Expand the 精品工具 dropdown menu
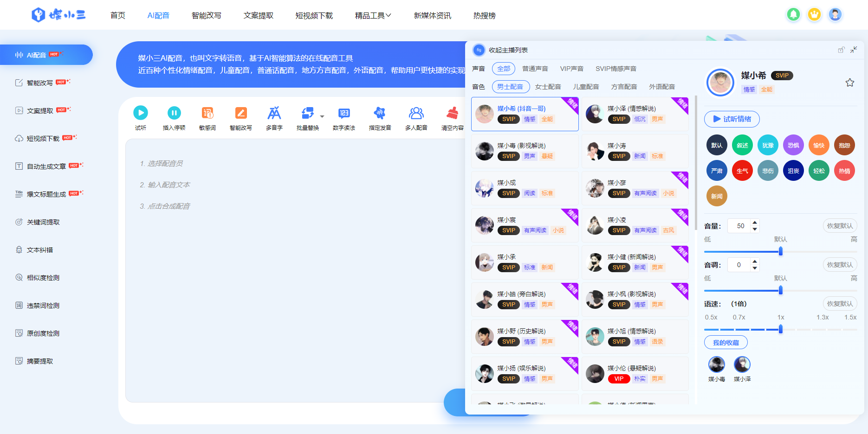The width and height of the screenshot is (868, 434). point(373,16)
